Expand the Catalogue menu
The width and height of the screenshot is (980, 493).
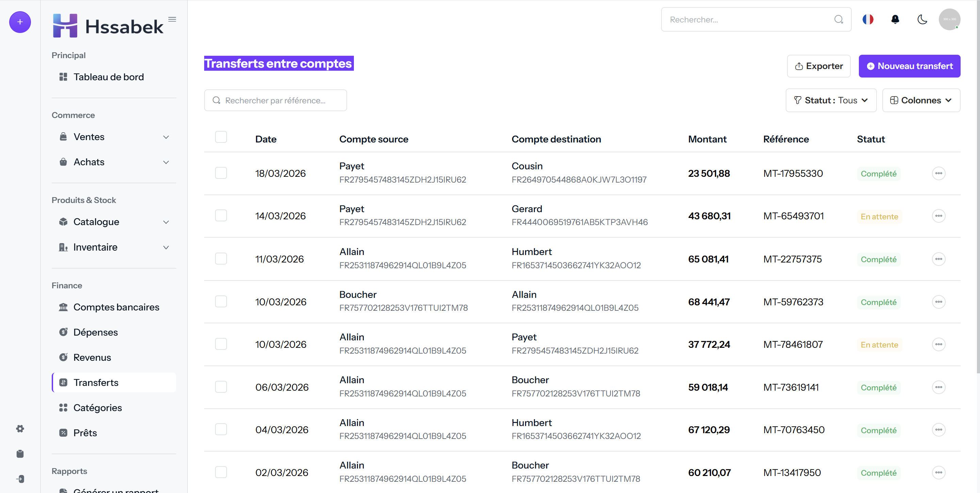click(114, 222)
